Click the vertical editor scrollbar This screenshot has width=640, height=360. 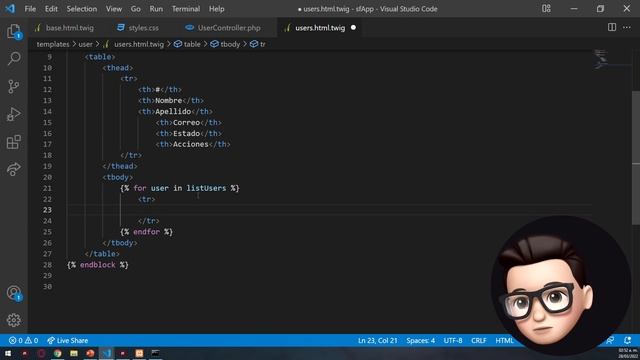point(636,157)
